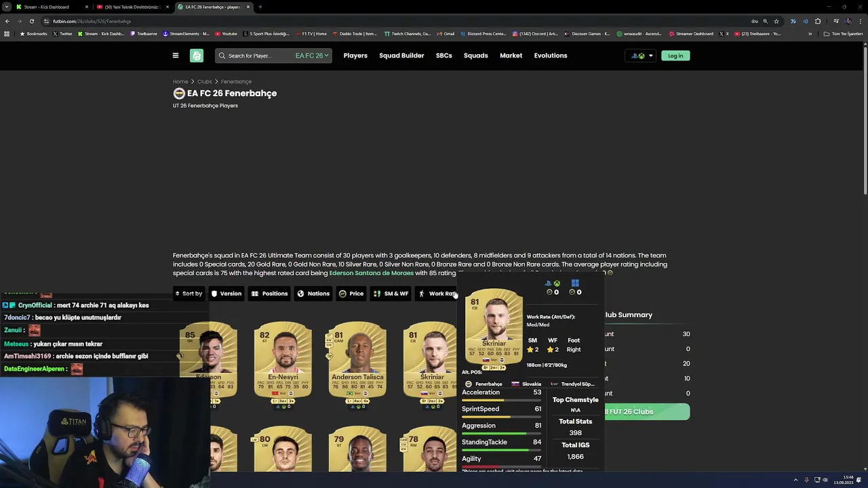868x488 pixels.
Task: Open the SM & WF filter
Action: click(x=391, y=293)
